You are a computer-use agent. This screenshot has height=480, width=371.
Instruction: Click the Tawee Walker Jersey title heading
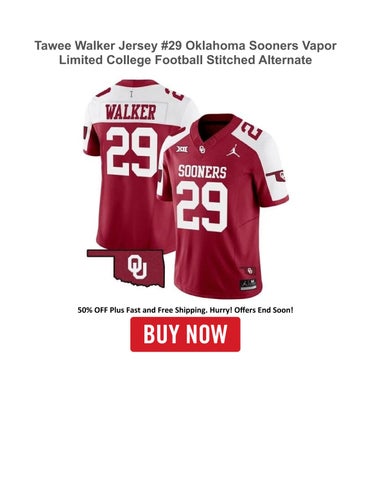pyautogui.click(x=185, y=53)
